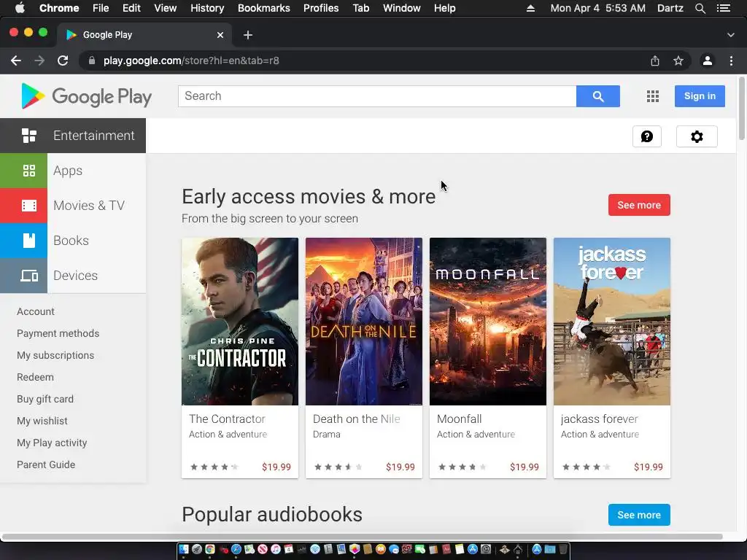Viewport: 747px width, 560px height.
Task: Open the History menu
Action: pyautogui.click(x=207, y=8)
